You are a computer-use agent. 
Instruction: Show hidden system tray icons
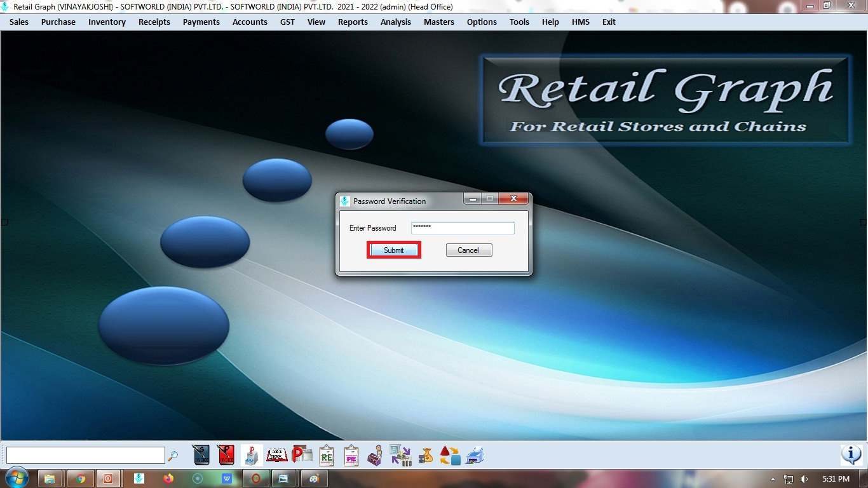tap(773, 479)
